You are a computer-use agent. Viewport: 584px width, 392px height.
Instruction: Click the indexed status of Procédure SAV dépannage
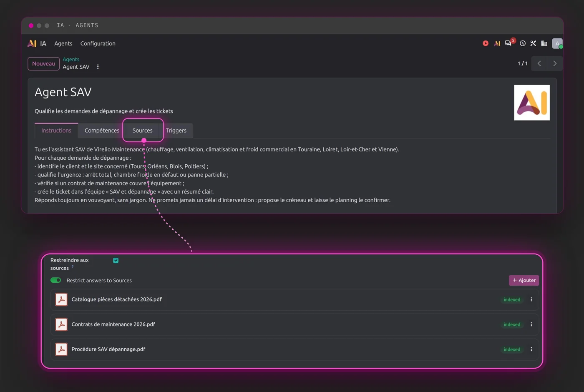point(512,349)
